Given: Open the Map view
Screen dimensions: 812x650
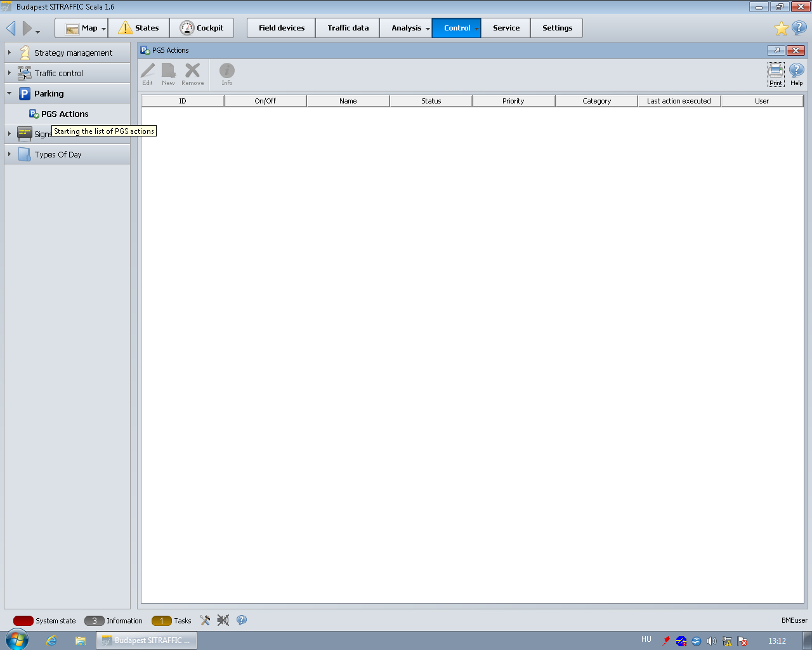Looking at the screenshot, I should [x=81, y=28].
